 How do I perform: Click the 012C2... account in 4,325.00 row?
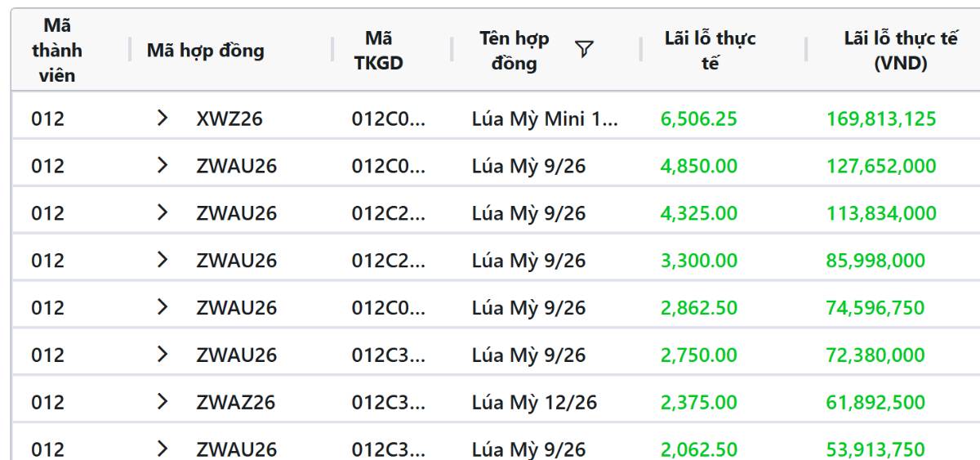(x=387, y=214)
